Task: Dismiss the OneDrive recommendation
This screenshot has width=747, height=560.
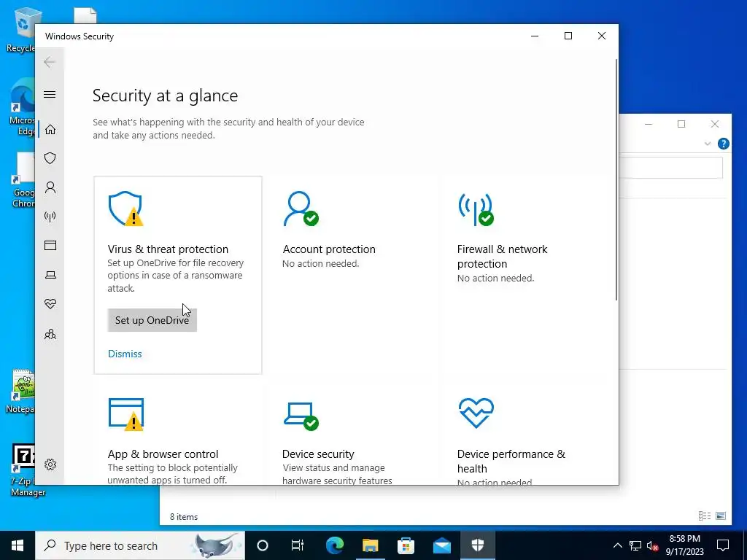Action: coord(125,354)
